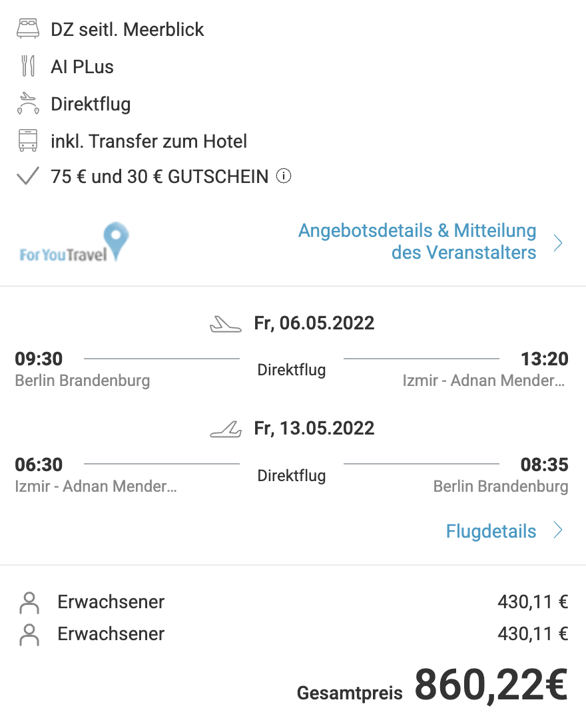Select the return date Fr, 13.05.2022
The image size is (586, 728).
314,428
